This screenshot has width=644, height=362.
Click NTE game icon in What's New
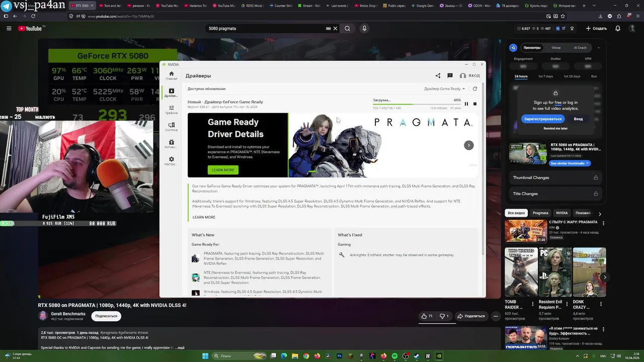195,278
